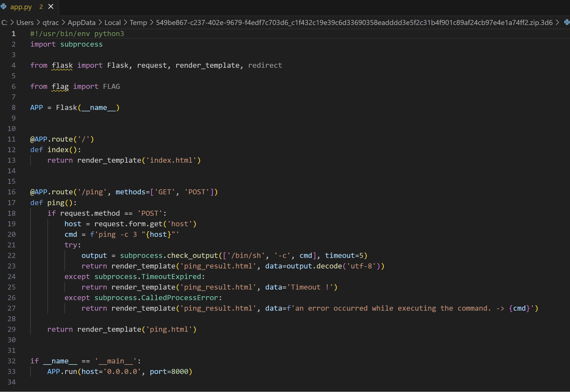Click the problems count badge '2' on tab

pyautogui.click(x=41, y=7)
